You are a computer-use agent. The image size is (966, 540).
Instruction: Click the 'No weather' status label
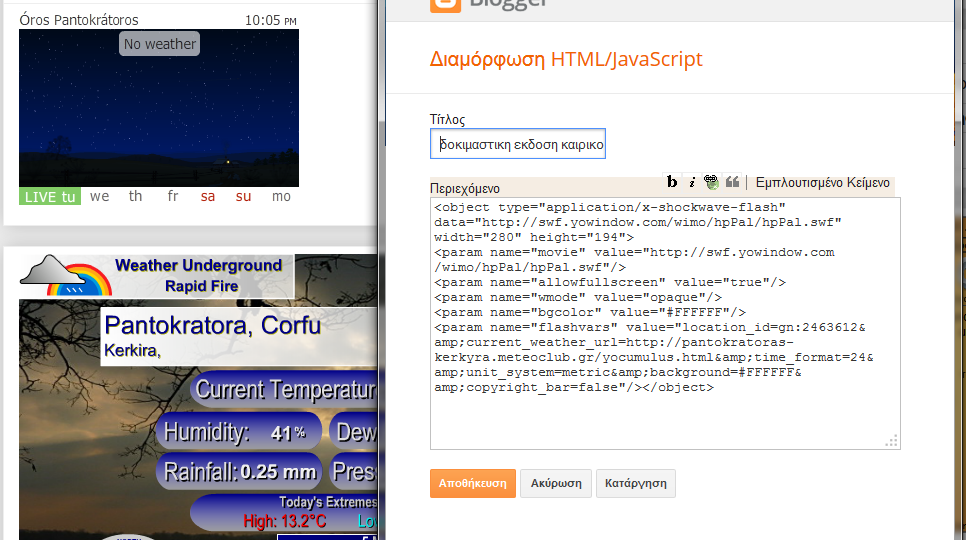pos(159,44)
